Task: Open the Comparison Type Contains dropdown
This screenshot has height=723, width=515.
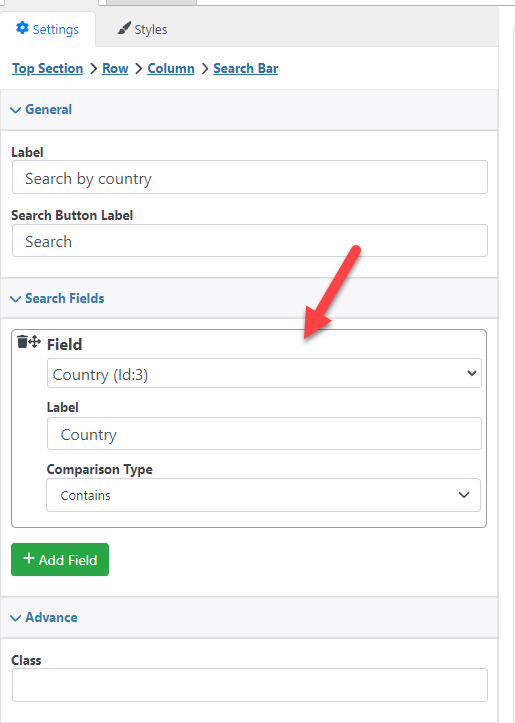Action: click(x=263, y=495)
